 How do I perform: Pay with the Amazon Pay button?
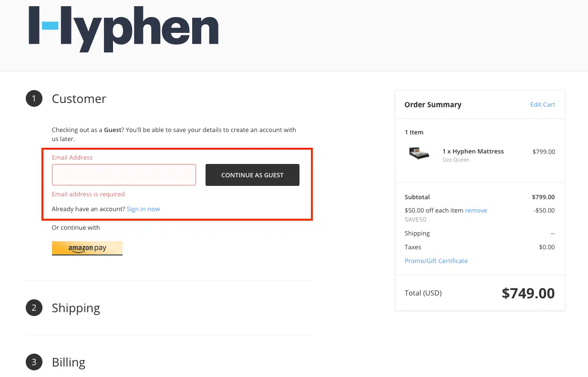pos(87,248)
